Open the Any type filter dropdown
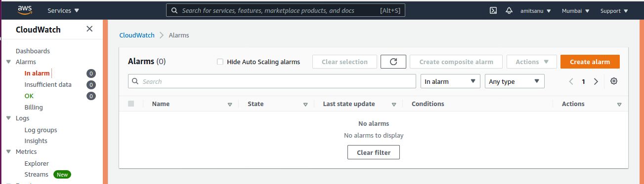 click(515, 81)
